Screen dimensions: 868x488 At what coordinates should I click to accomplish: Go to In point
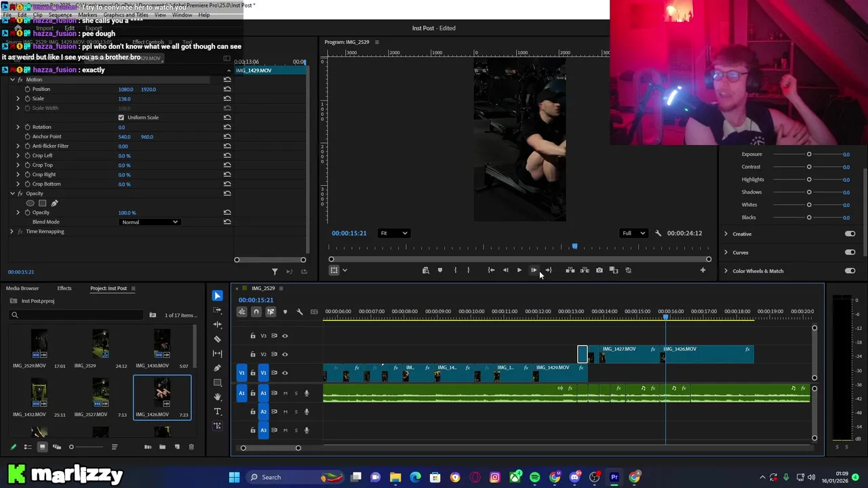(x=491, y=270)
